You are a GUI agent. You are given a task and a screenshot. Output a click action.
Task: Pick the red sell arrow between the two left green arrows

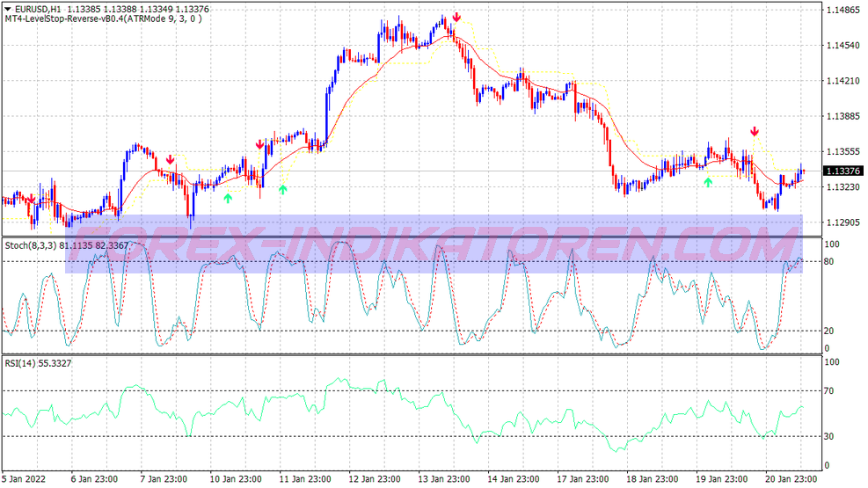pyautogui.click(x=259, y=144)
